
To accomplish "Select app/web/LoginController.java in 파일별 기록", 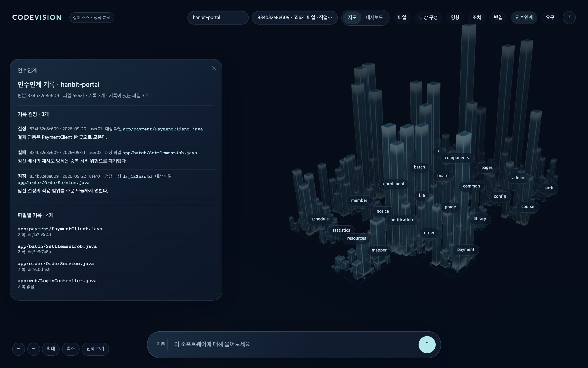I will (116, 284).
